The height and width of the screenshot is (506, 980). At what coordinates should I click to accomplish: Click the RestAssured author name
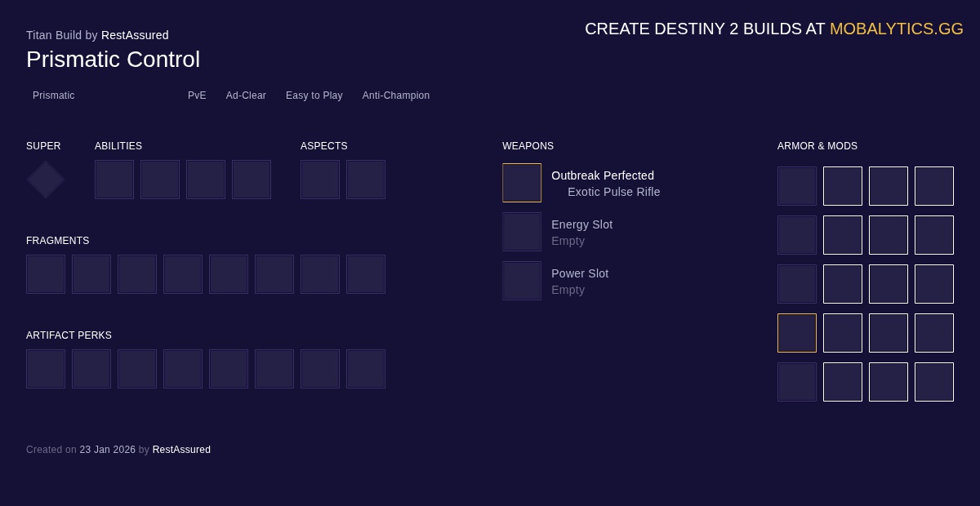(x=135, y=35)
